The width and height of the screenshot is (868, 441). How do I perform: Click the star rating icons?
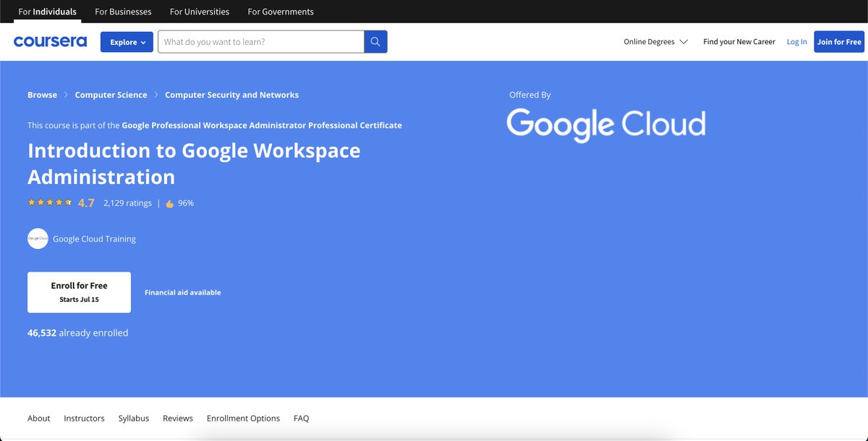(x=50, y=203)
